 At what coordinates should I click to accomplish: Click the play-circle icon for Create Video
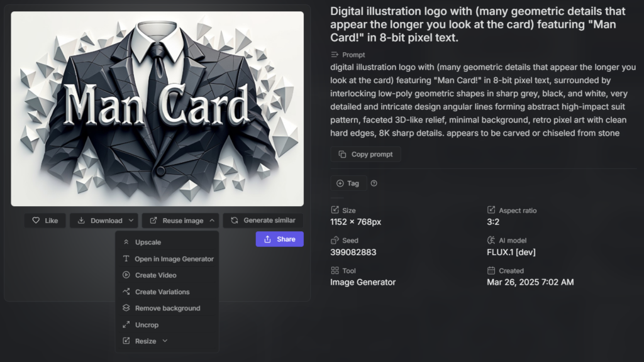126,275
